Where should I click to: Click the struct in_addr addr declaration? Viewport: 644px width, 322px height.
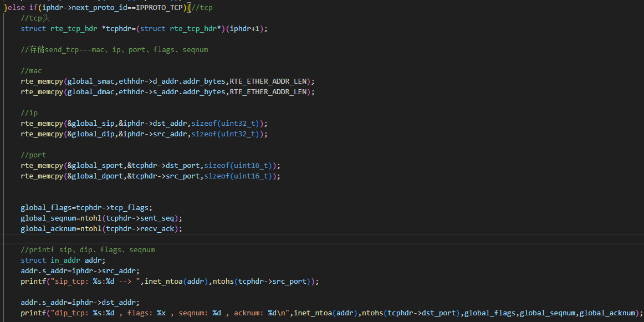(63, 260)
